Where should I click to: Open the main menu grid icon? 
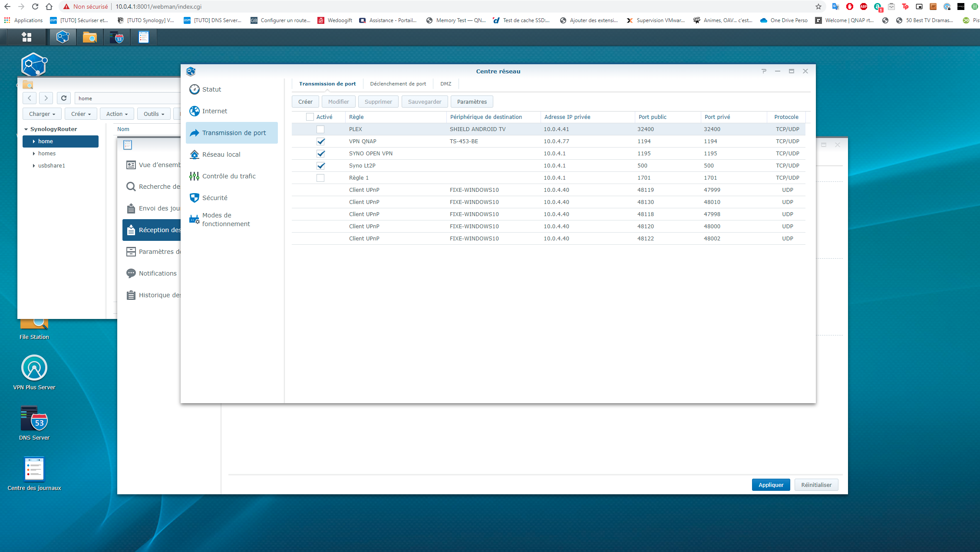26,37
